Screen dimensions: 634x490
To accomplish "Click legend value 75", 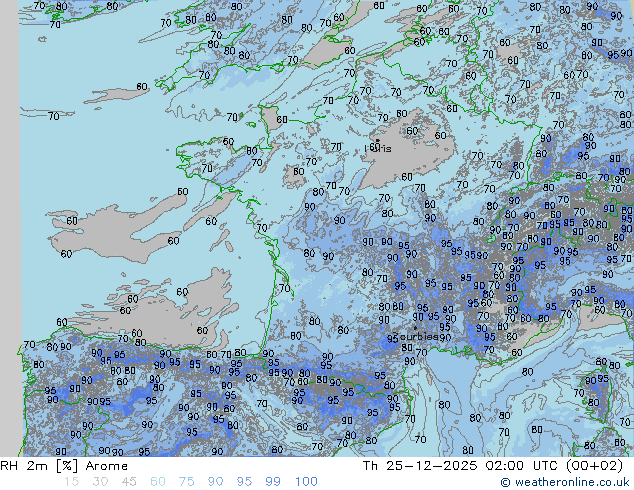I will click(x=186, y=482).
